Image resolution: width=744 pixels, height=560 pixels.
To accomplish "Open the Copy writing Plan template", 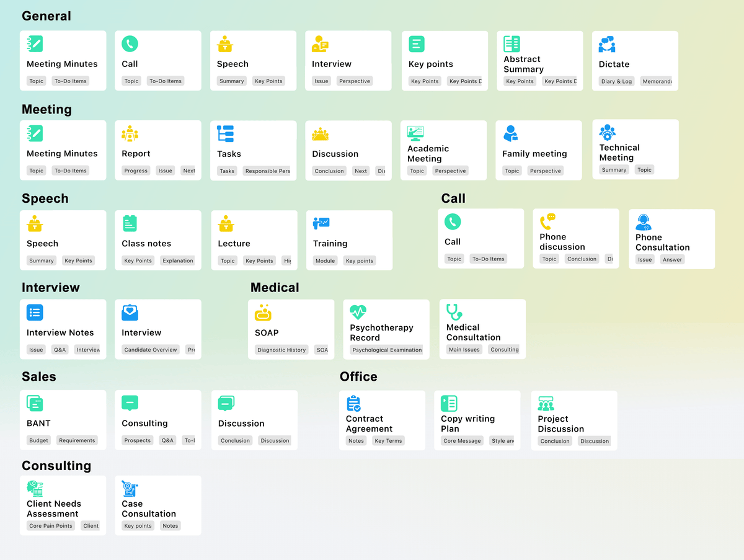I will [477, 420].
